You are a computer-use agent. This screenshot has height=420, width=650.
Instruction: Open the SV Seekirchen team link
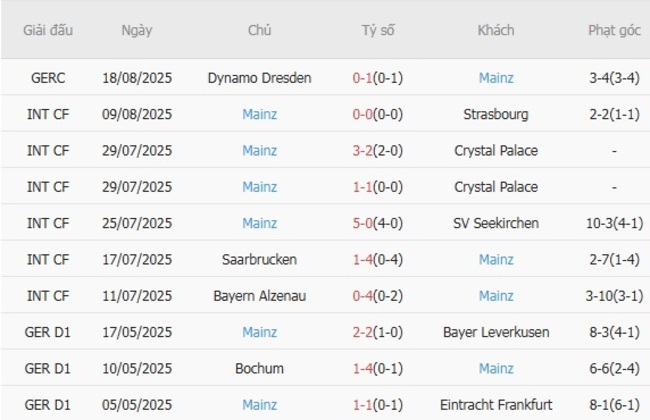coord(495,223)
